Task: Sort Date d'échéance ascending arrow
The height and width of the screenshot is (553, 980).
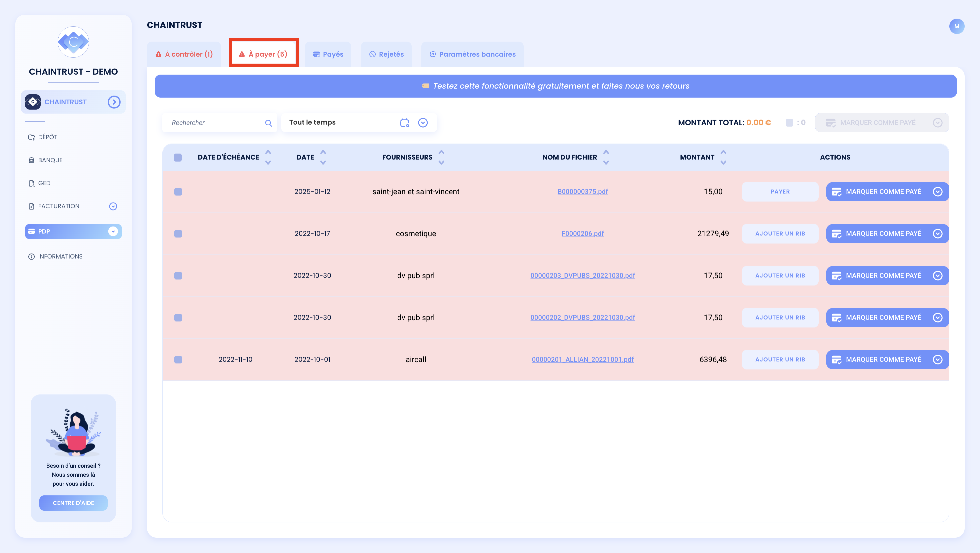Action: 268,152
